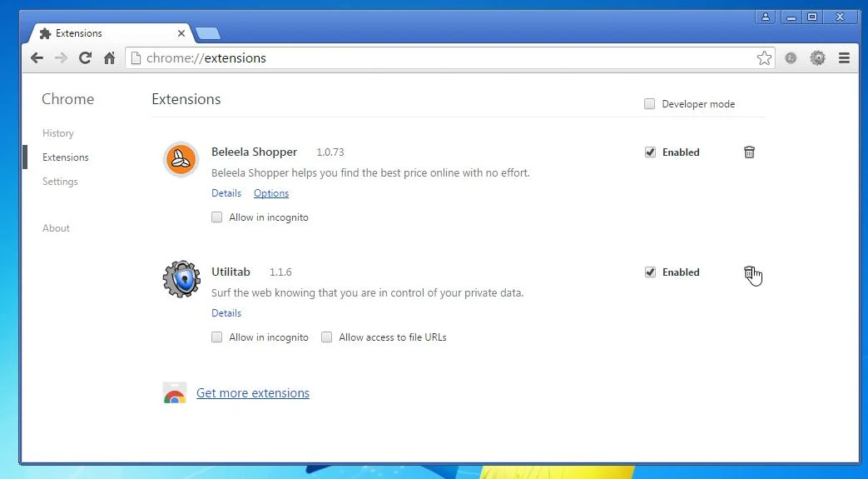The height and width of the screenshot is (479, 868).
Task: Allow Utilitab in incognito
Action: (x=217, y=337)
